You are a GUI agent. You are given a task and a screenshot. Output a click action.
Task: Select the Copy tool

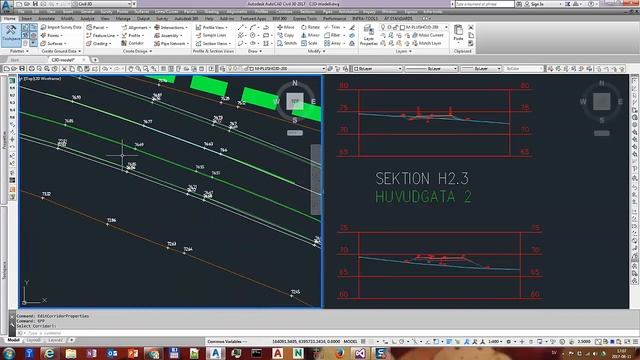click(285, 36)
